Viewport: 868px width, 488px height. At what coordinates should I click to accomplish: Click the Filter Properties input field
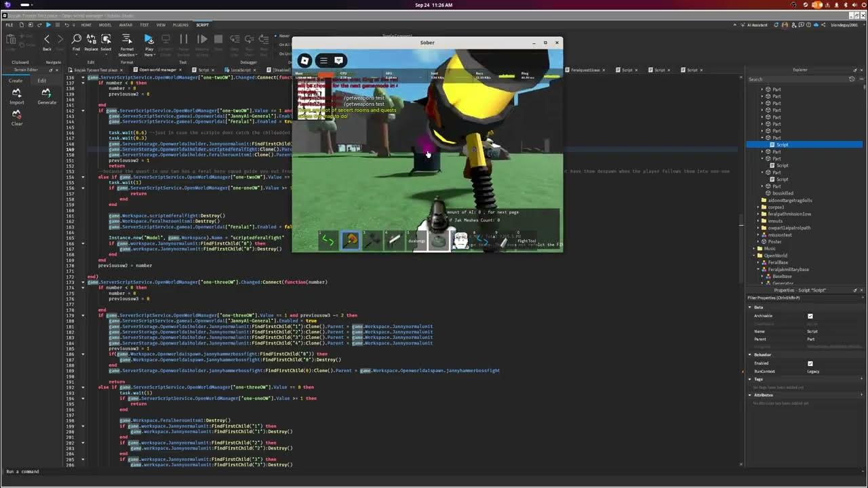click(804, 298)
